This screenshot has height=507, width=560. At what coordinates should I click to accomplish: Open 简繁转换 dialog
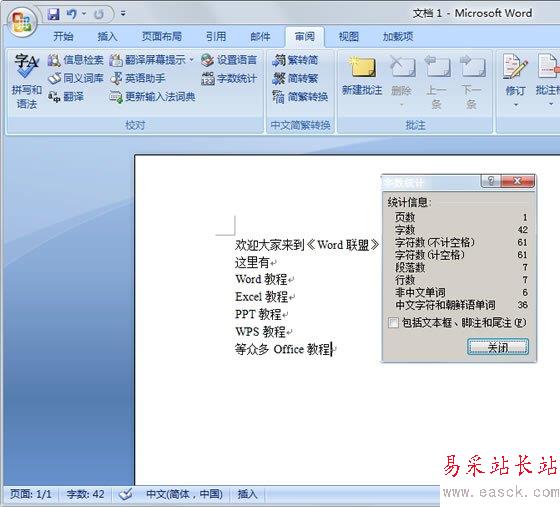click(300, 96)
